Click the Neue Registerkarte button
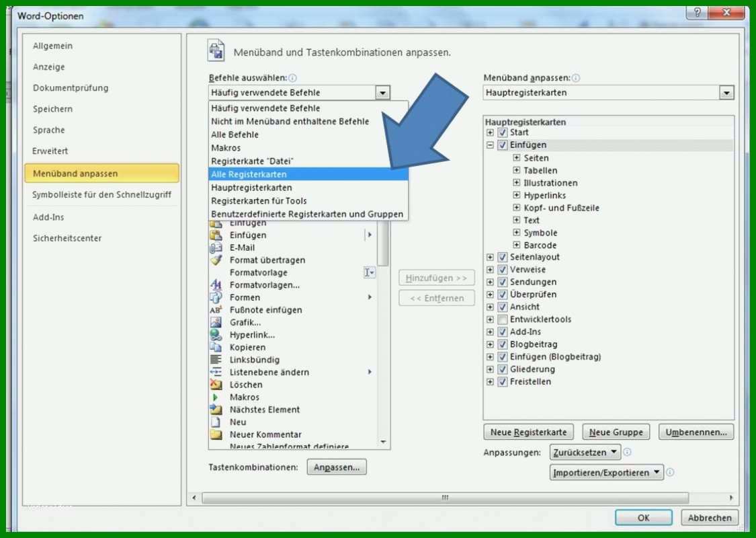756x538 pixels. click(528, 432)
